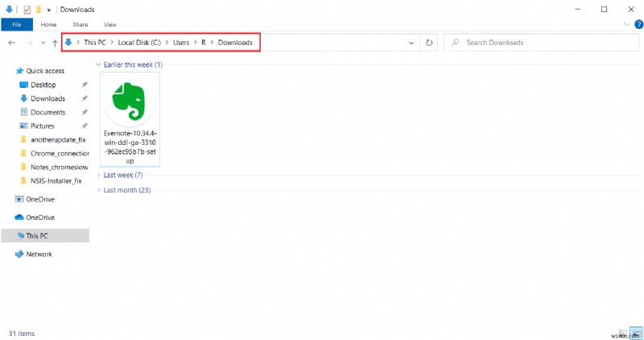Open the Customize Quick Access Toolbar dropdown
Viewport: 644px width, 340px height.
click(48, 10)
